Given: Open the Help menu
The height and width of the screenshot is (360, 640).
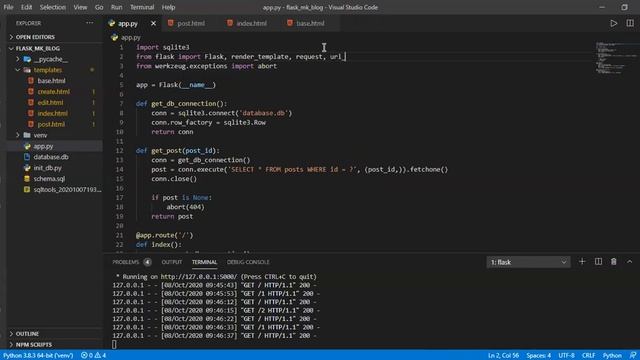Looking at the screenshot, I should pyautogui.click(x=168, y=7).
